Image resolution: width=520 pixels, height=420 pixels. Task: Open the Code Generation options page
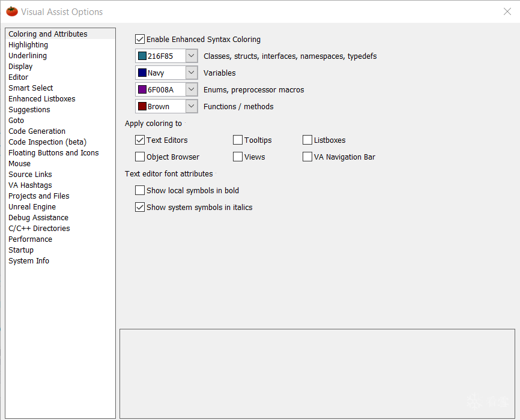(37, 131)
